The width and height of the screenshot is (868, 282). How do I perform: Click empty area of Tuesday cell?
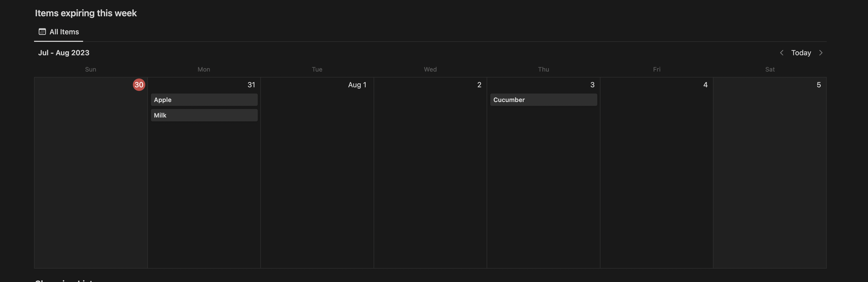317,175
